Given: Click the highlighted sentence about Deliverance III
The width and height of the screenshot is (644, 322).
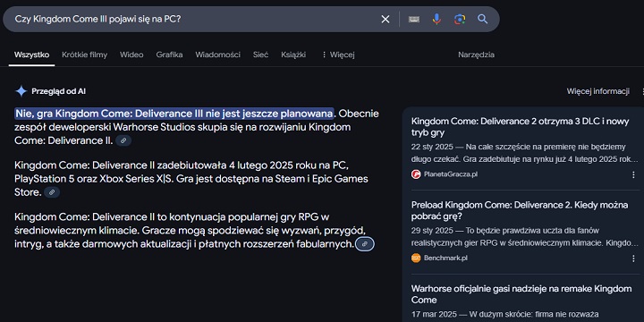Looking at the screenshot, I should (x=174, y=114).
